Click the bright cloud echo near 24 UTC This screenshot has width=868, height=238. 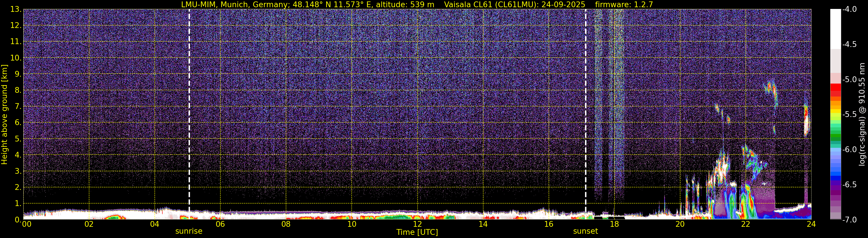pyautogui.click(x=806, y=121)
